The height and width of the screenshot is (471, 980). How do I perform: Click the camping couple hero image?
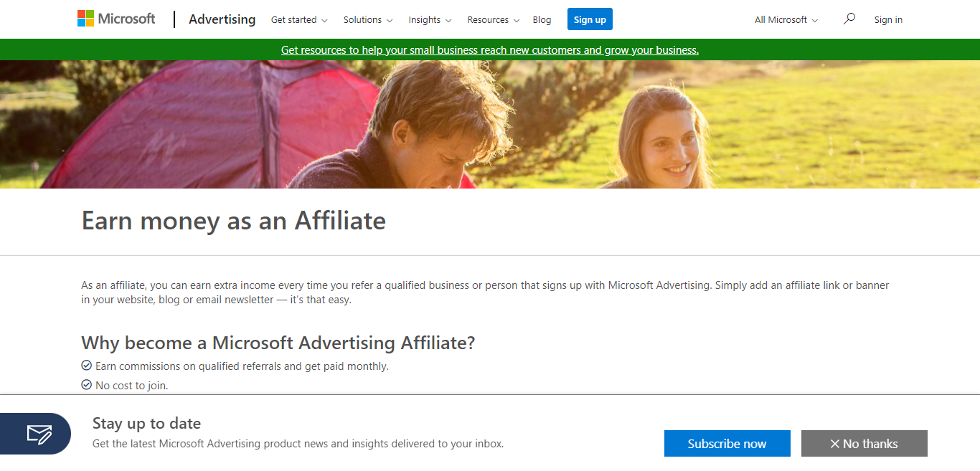490,124
